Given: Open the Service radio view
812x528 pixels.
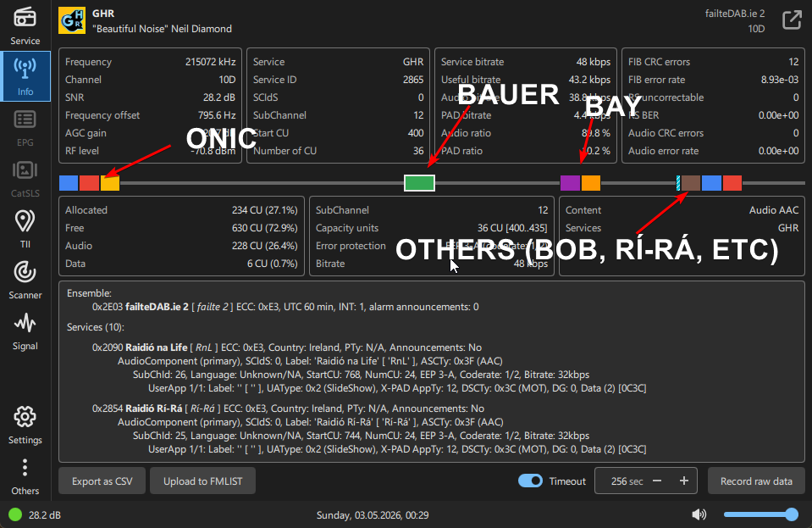Looking at the screenshot, I should point(25,26).
